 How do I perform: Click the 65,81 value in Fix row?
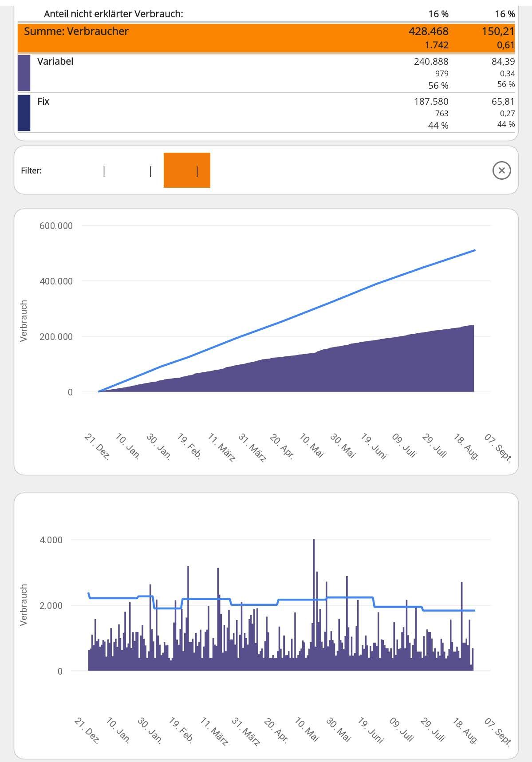[503, 101]
